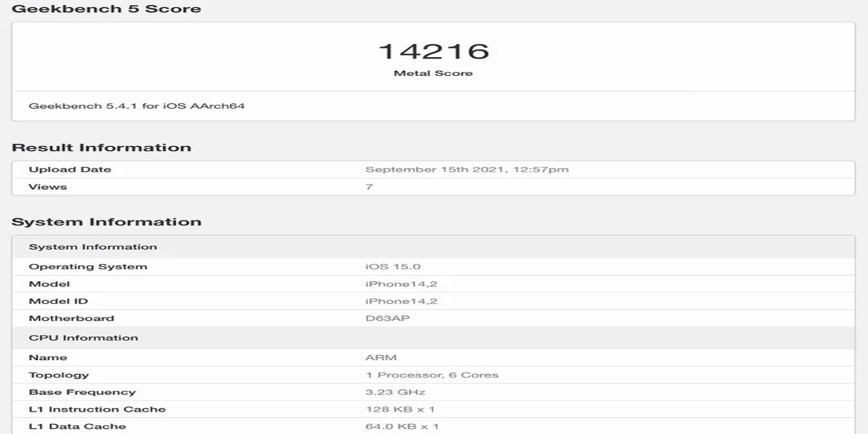Viewport: 868px width, 434px height.
Task: Select the Upload Date row
Action: [x=69, y=169]
